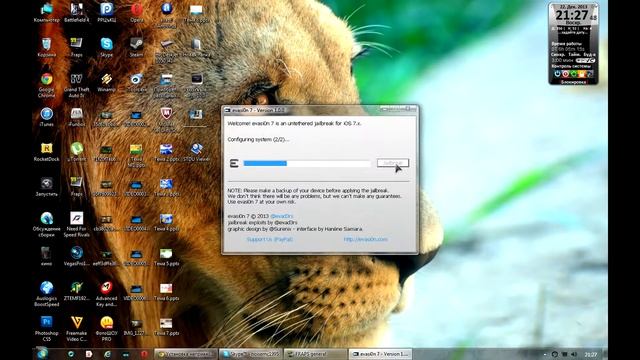Select the Opera desktop shortcut
This screenshot has width=640, height=360.
(137, 13)
